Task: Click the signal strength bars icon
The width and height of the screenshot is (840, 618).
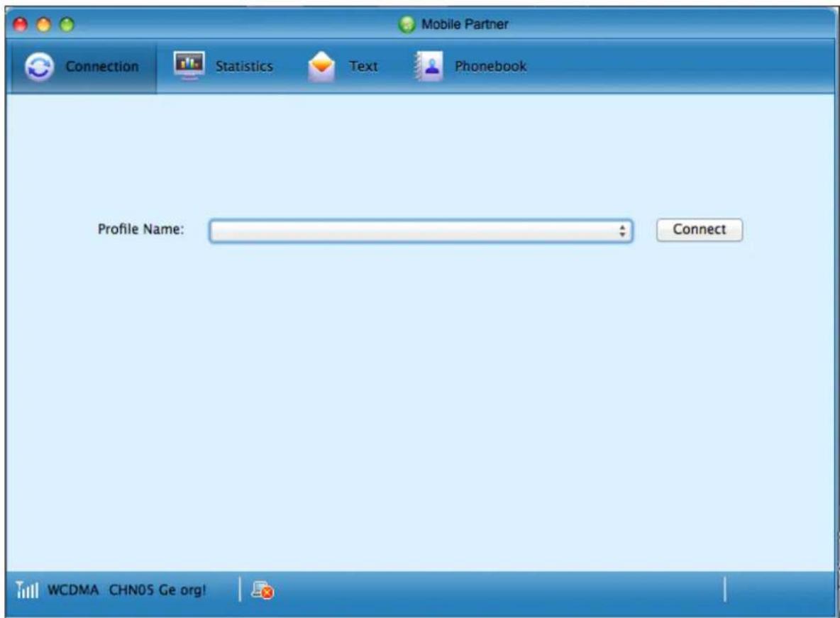Action: click(x=27, y=590)
